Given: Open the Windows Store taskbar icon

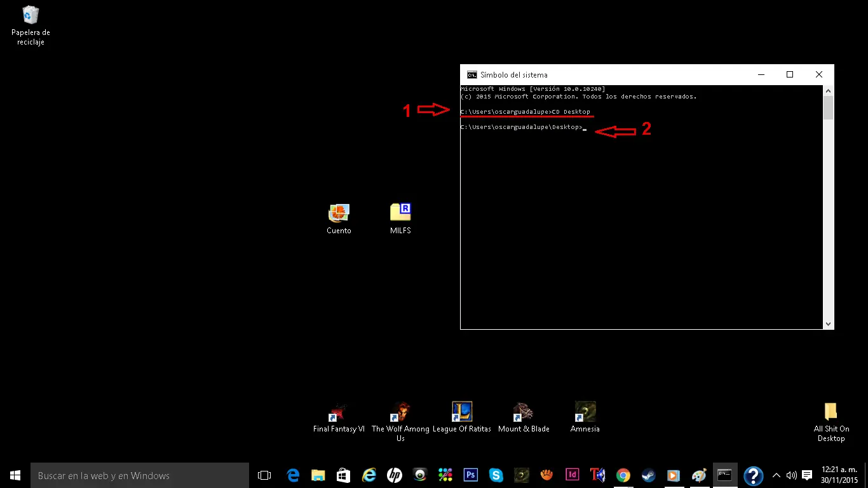Looking at the screenshot, I should (x=344, y=475).
